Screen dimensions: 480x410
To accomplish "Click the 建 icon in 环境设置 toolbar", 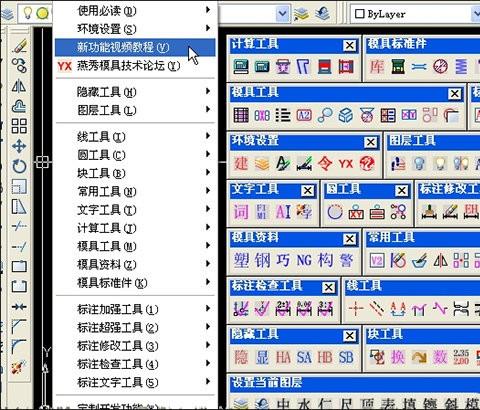I will (x=241, y=163).
